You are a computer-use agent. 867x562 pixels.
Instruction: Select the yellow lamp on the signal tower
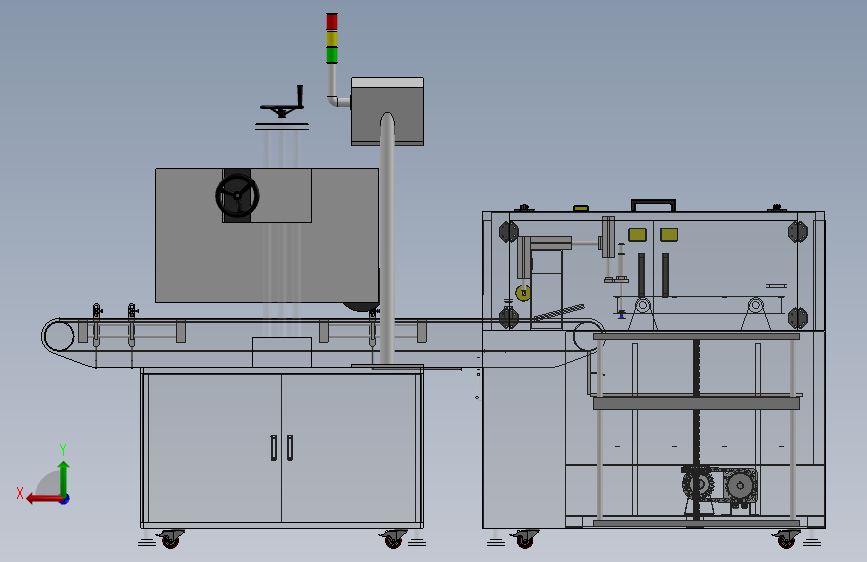(332, 39)
